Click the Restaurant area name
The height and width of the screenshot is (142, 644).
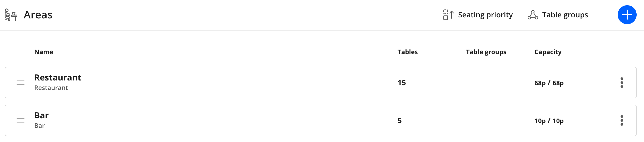pyautogui.click(x=58, y=78)
